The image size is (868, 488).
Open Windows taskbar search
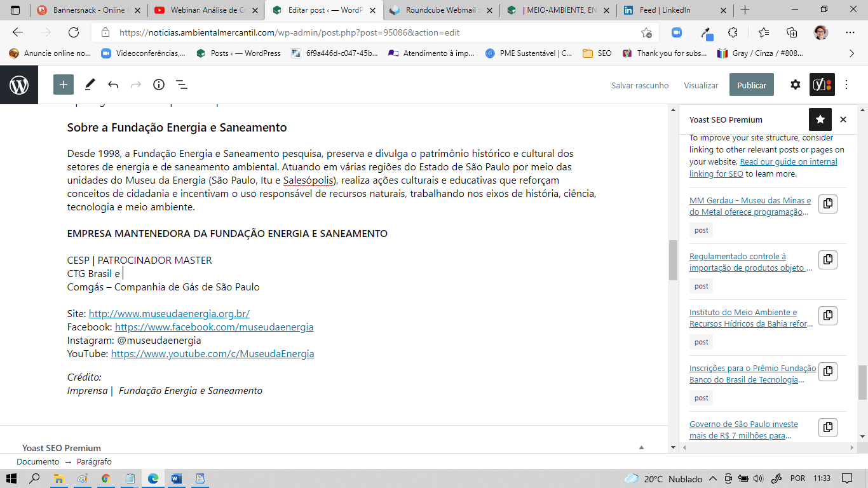coord(35,478)
